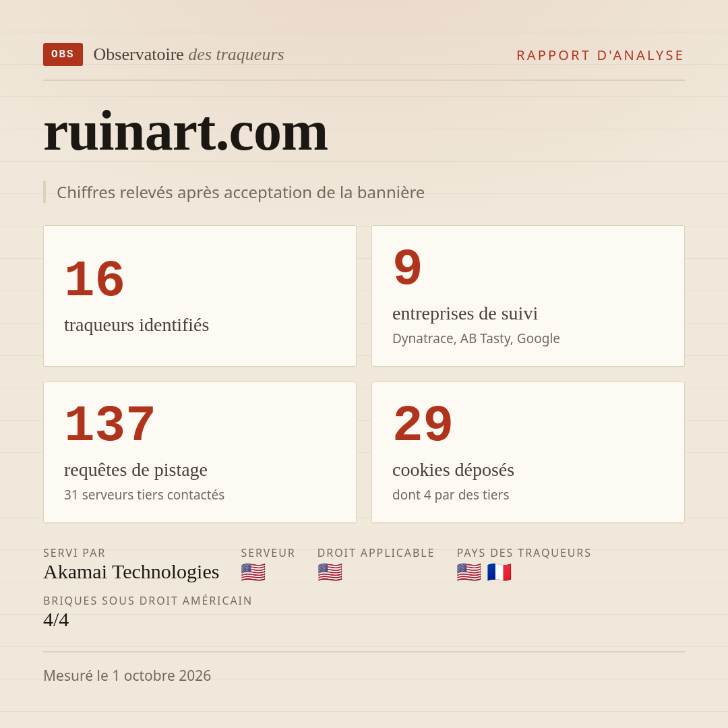Screen dimensions: 728x728
Task: Click the dont 4 par des tiers text
Action: pyautogui.click(x=450, y=495)
